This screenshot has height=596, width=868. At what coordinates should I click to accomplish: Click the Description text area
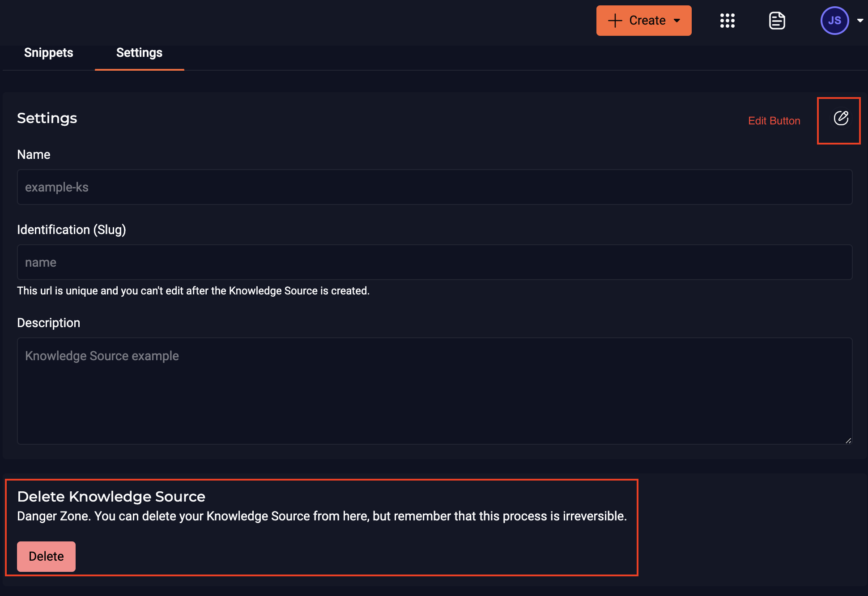[x=434, y=388]
